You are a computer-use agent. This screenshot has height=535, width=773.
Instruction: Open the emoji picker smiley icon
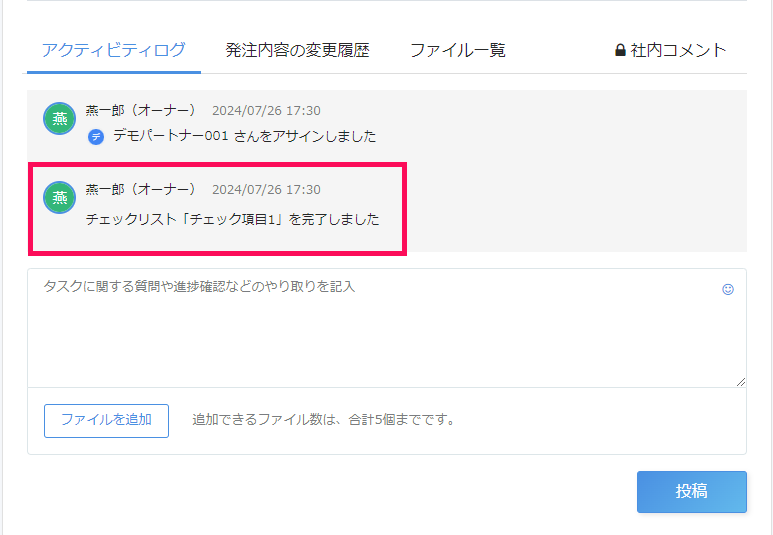point(728,289)
